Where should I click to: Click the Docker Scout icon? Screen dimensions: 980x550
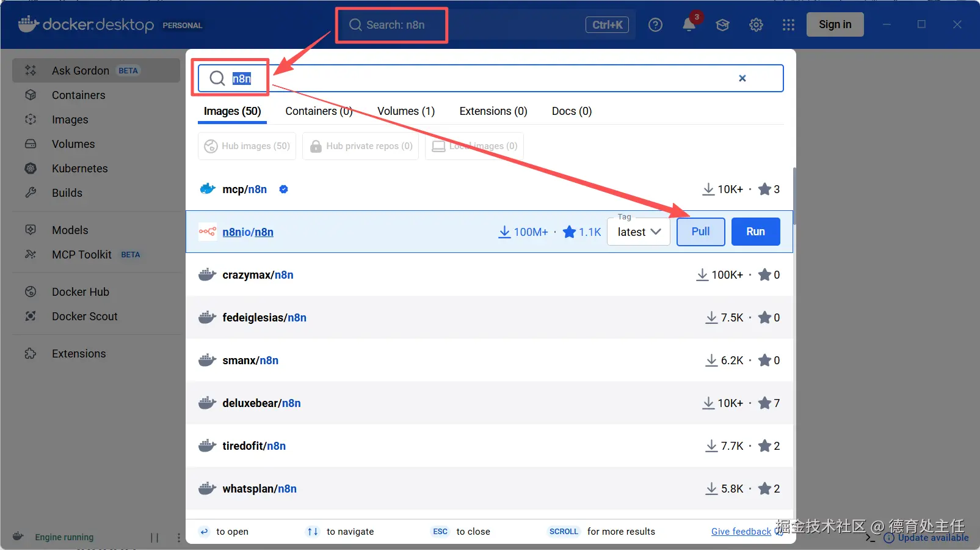[x=31, y=317]
